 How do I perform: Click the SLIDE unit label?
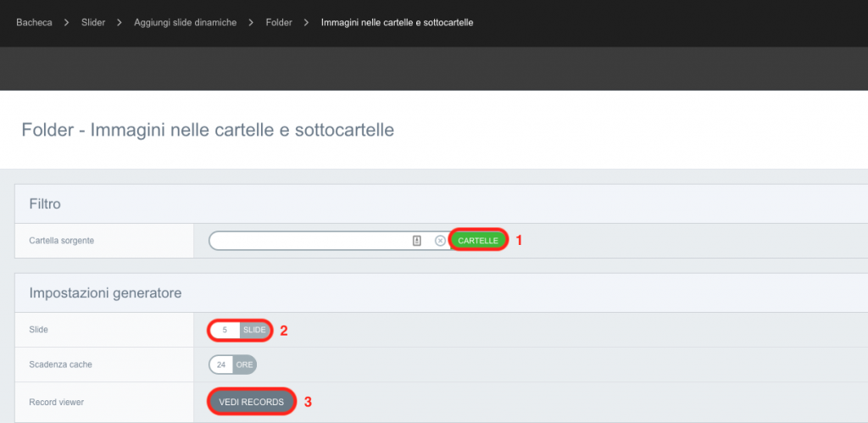coord(254,330)
